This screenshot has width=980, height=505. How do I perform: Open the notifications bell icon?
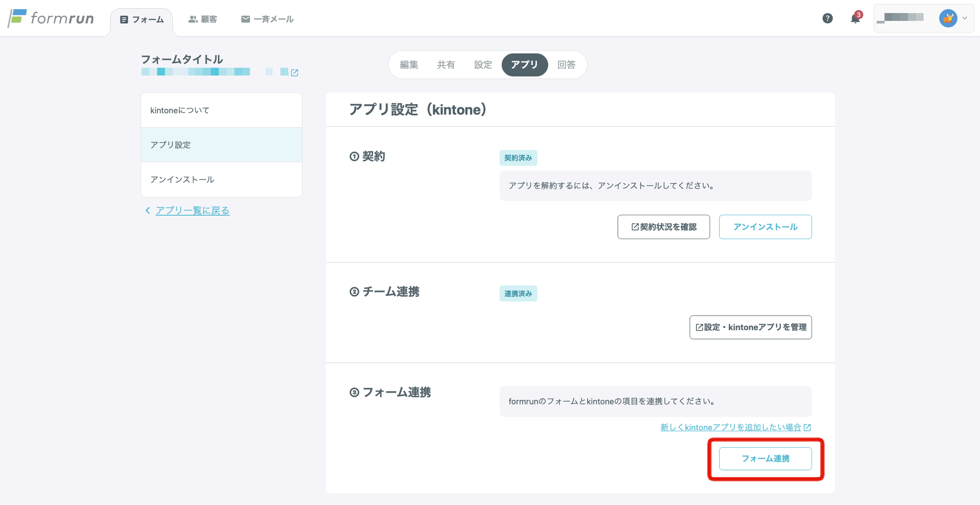point(855,18)
